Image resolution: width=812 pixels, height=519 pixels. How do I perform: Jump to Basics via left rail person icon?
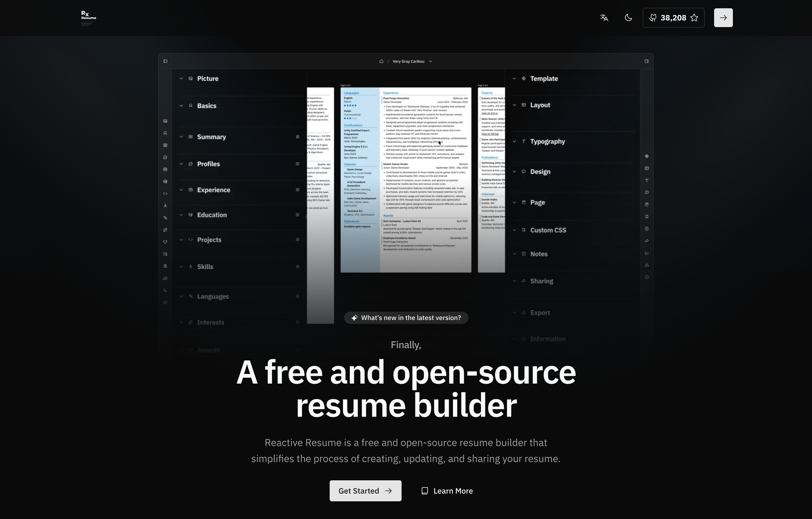[165, 133]
